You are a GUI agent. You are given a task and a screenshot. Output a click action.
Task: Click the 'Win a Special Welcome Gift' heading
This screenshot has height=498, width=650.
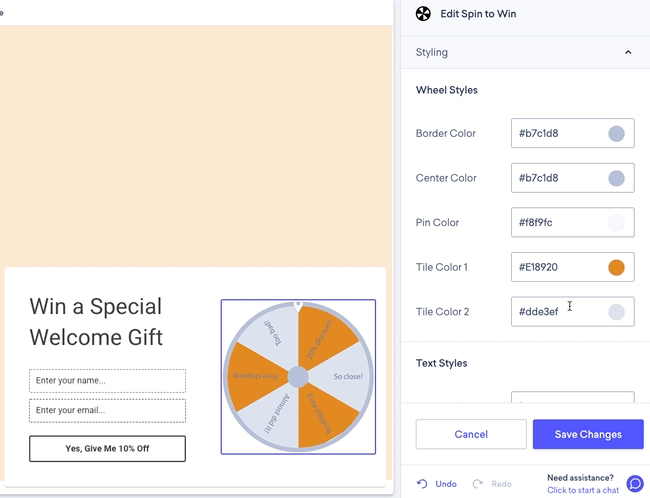96,321
